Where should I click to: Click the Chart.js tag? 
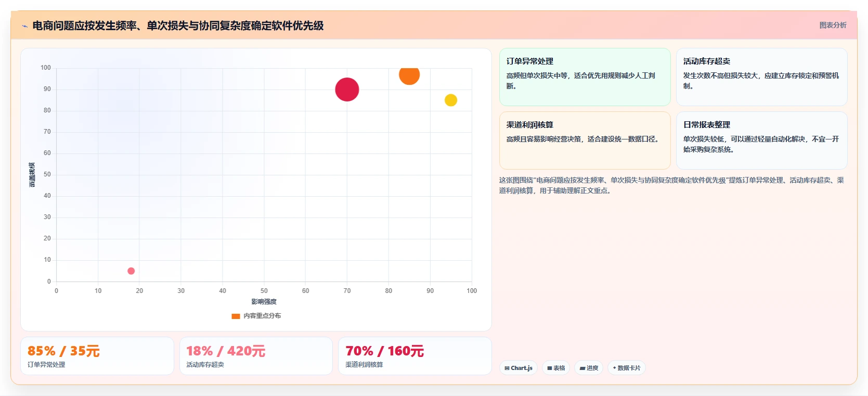point(519,368)
